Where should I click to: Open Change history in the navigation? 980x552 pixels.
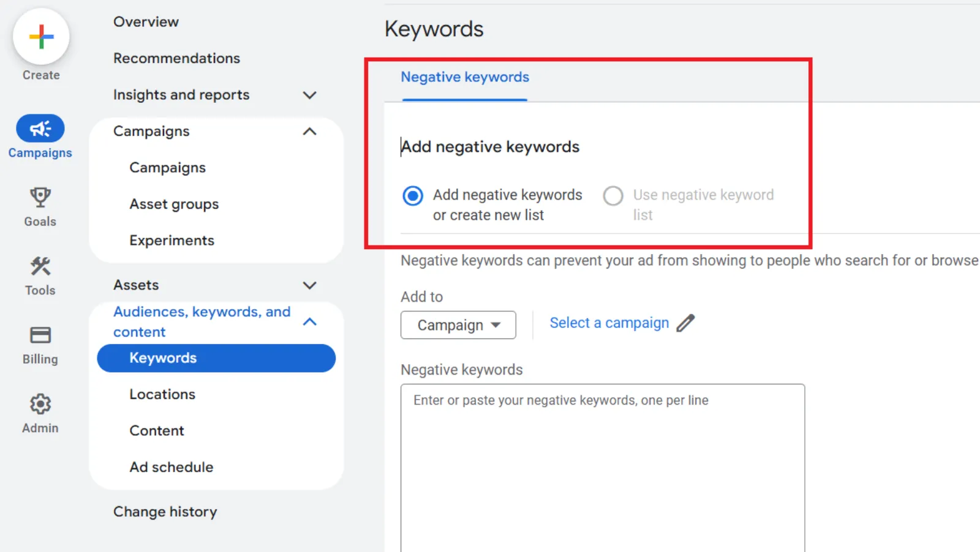(x=165, y=512)
